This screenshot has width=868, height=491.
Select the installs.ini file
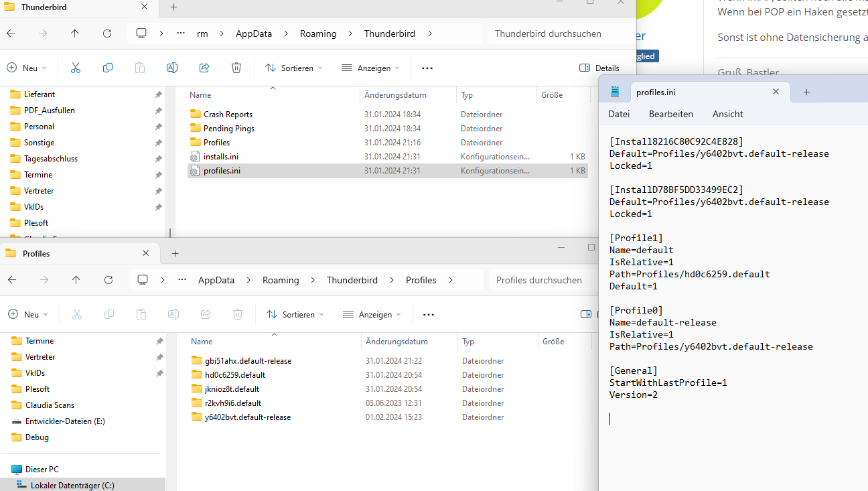221,157
